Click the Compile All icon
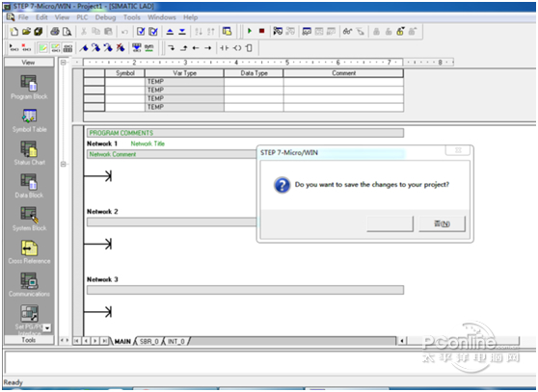Image resolution: width=538 pixels, height=392 pixels. [153, 32]
